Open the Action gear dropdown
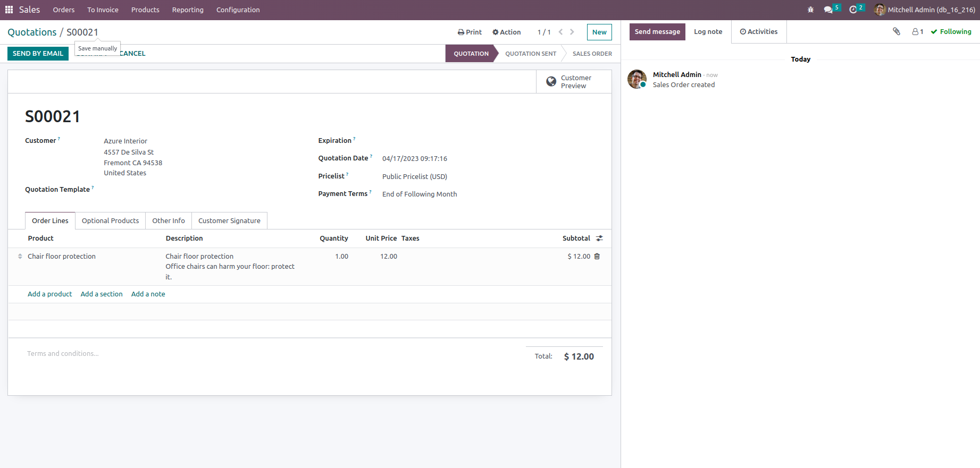 506,32
